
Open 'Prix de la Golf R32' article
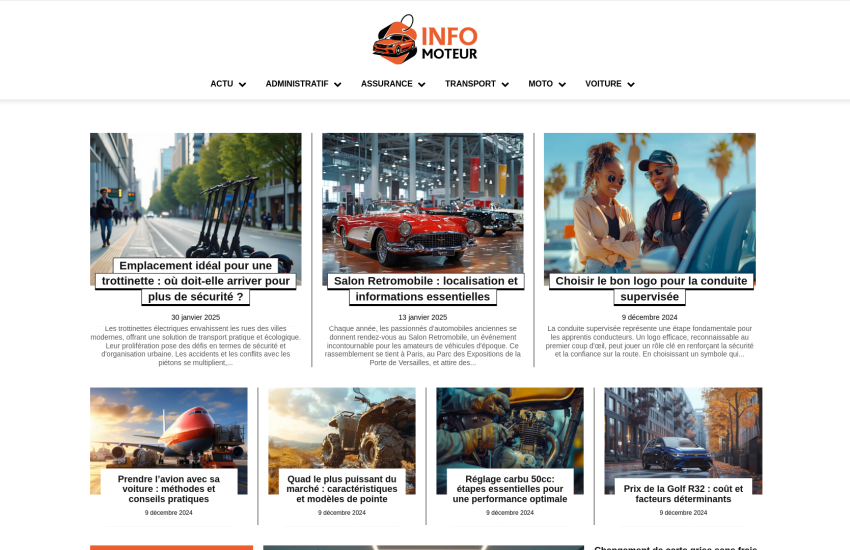[x=683, y=494]
